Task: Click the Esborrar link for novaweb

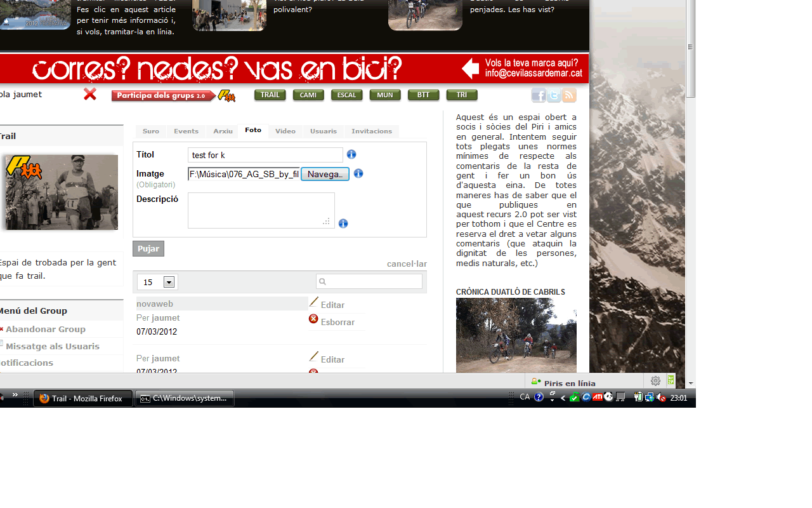Action: 337,322
